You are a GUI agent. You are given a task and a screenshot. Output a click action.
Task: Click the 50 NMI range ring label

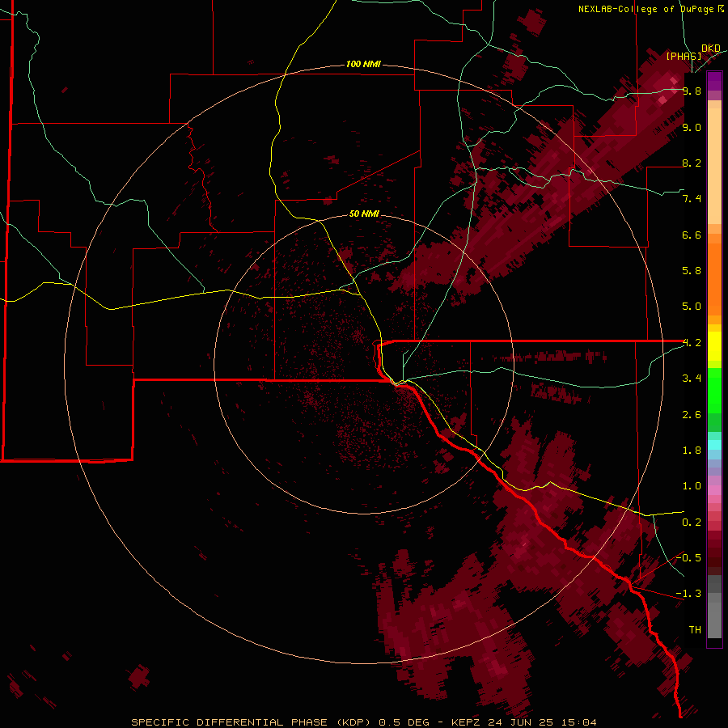coord(365,214)
